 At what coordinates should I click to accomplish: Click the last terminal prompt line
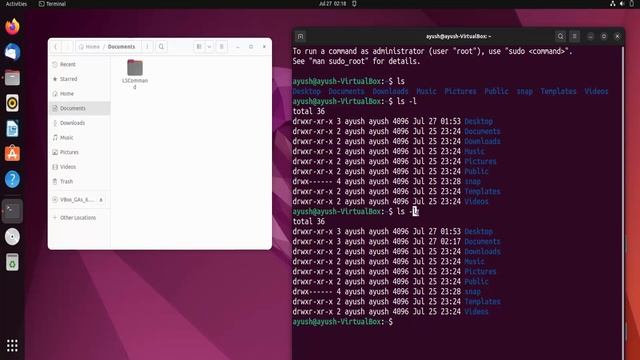click(x=343, y=322)
